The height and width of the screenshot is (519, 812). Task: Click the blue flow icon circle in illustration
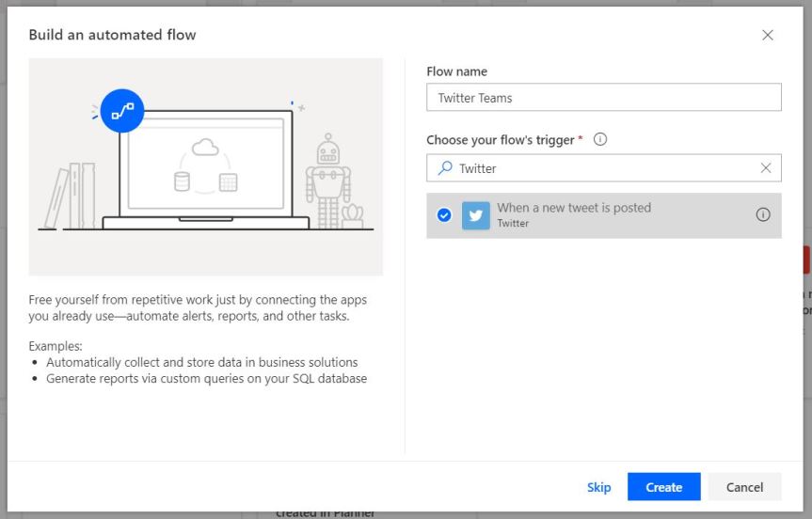coord(122,111)
